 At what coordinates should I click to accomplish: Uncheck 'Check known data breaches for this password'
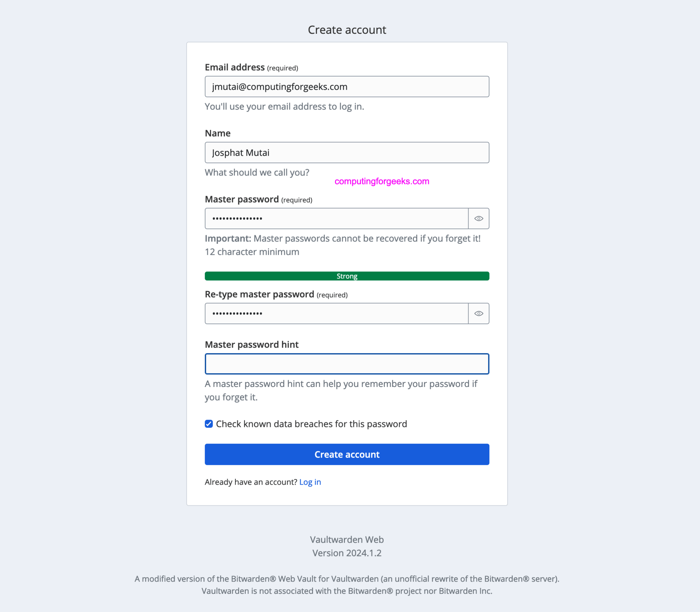click(208, 423)
